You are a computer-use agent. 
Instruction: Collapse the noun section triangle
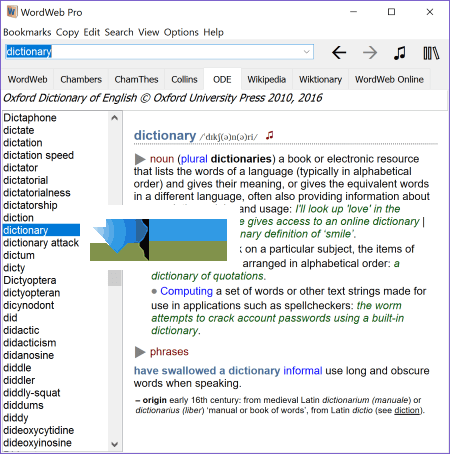[140, 159]
